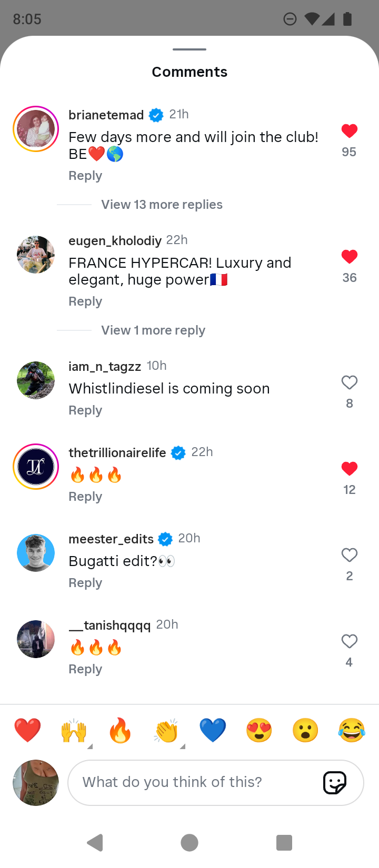Select the heart-eyes face emoji
The height and width of the screenshot is (868, 379).
pos(259,730)
